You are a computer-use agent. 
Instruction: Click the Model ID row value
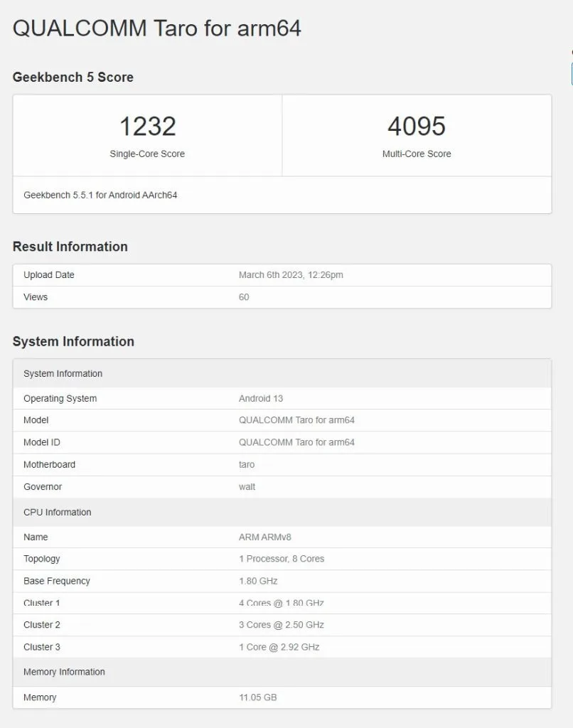click(x=296, y=442)
